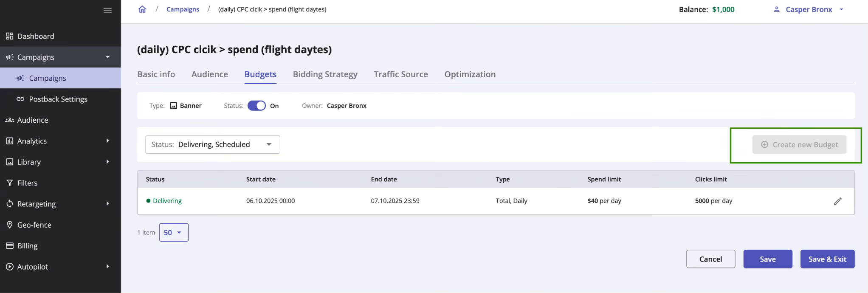868x293 pixels.
Task: Expand the Library submenu arrow
Action: coord(107,162)
